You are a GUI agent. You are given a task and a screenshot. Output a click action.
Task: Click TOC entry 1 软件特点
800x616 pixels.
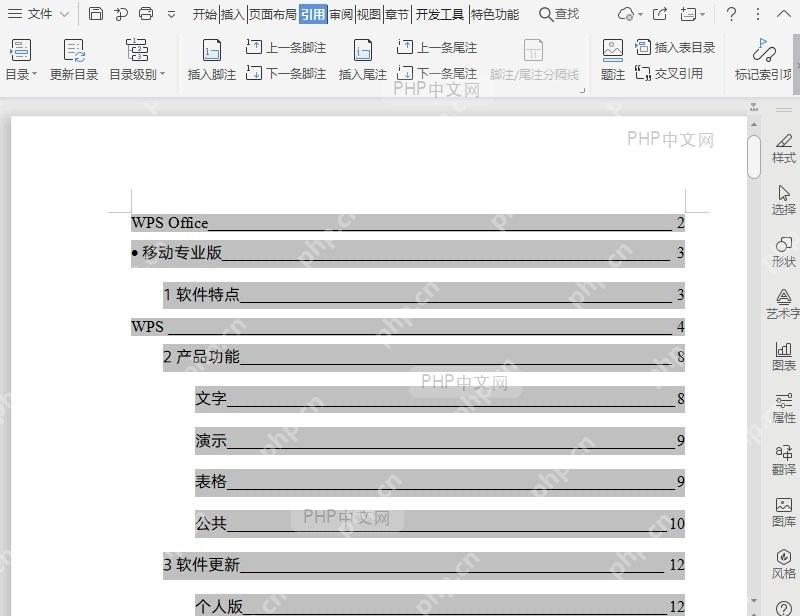click(x=424, y=295)
